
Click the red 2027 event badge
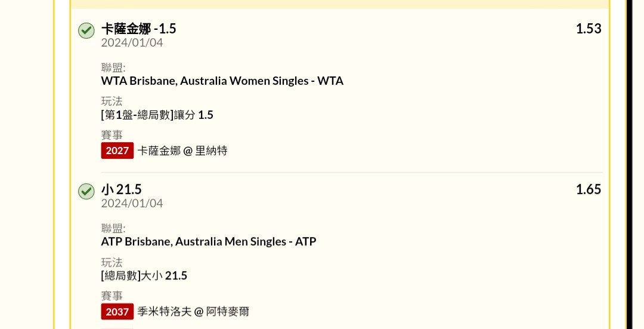[117, 150]
